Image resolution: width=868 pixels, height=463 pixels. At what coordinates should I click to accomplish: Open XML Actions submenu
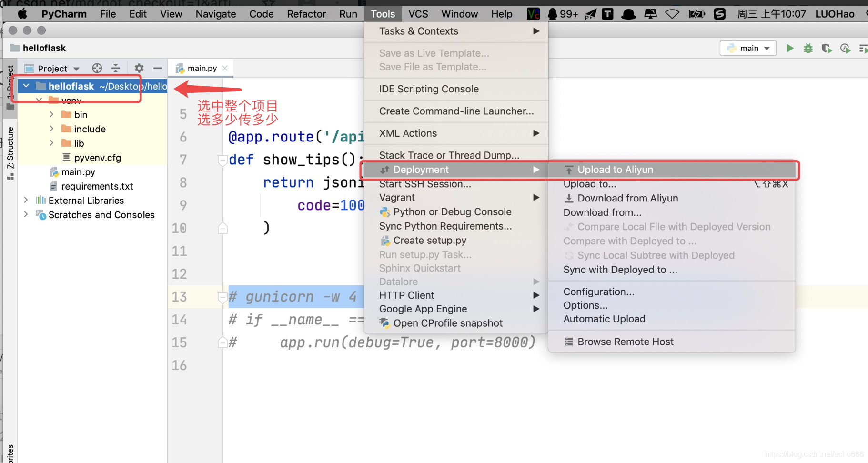pyautogui.click(x=456, y=133)
